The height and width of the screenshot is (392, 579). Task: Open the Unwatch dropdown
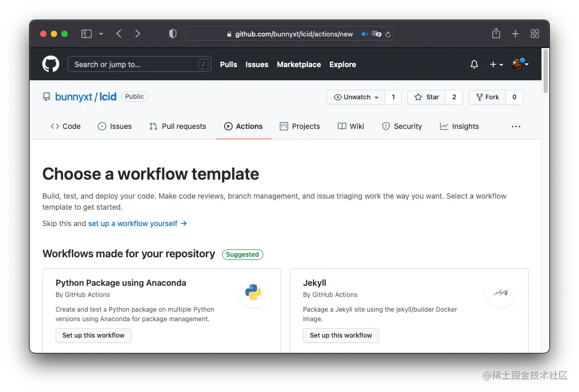point(355,97)
